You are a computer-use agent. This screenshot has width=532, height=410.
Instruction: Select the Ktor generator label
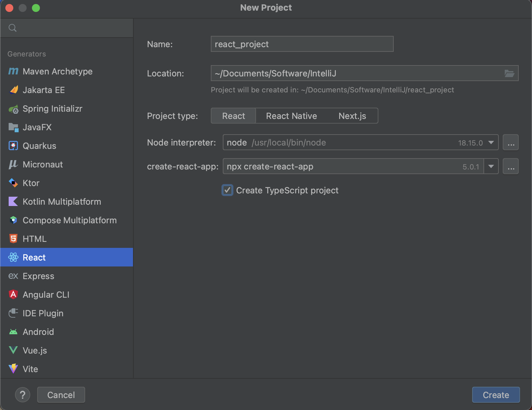tap(31, 183)
